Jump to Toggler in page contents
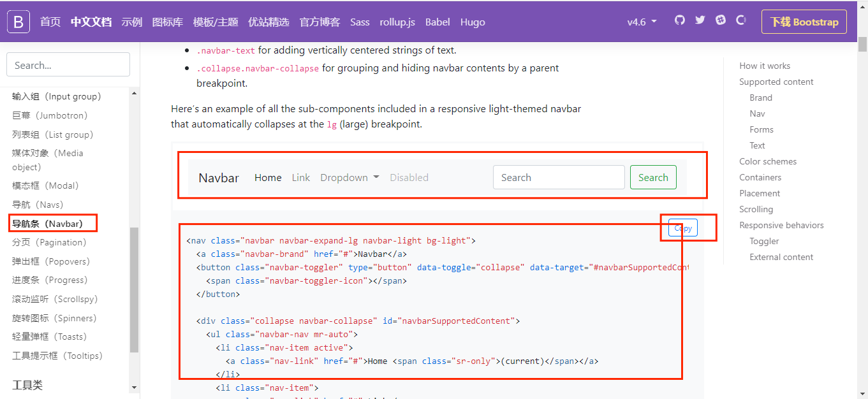The width and height of the screenshot is (868, 399). [x=764, y=241]
